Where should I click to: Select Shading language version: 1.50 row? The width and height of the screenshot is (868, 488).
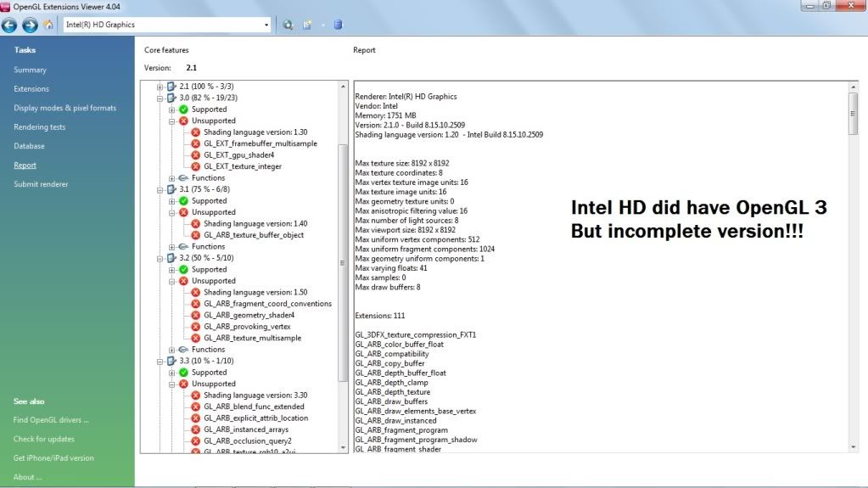(255, 292)
